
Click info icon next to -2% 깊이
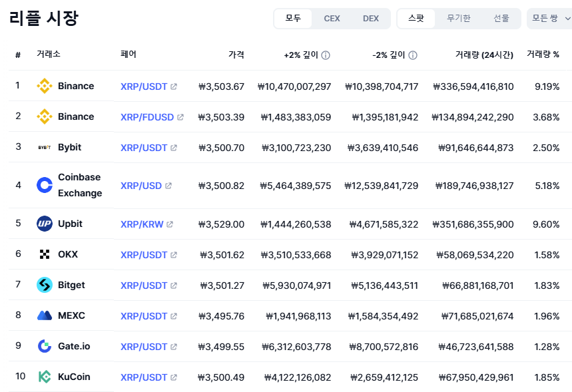click(x=413, y=55)
